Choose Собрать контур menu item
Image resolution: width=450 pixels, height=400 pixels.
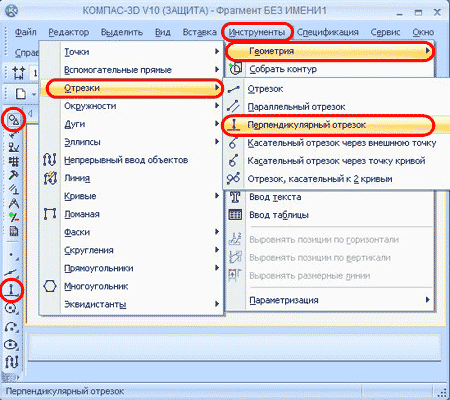pos(330,69)
